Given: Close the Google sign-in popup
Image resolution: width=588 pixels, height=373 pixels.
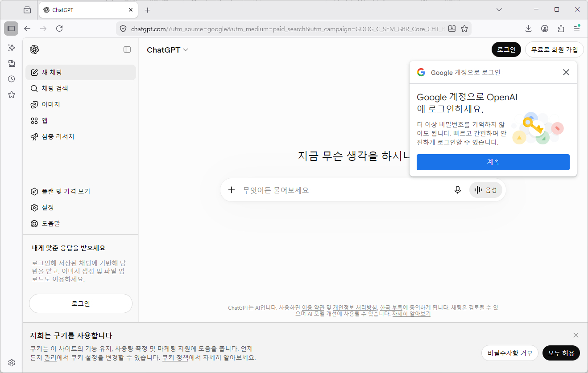Looking at the screenshot, I should [566, 72].
